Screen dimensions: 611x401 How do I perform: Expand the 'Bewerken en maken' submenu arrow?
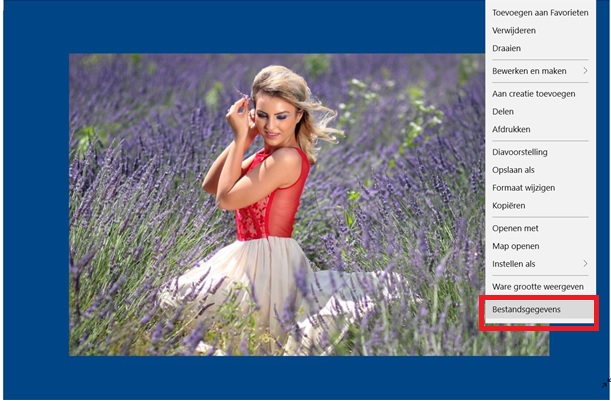tap(585, 71)
